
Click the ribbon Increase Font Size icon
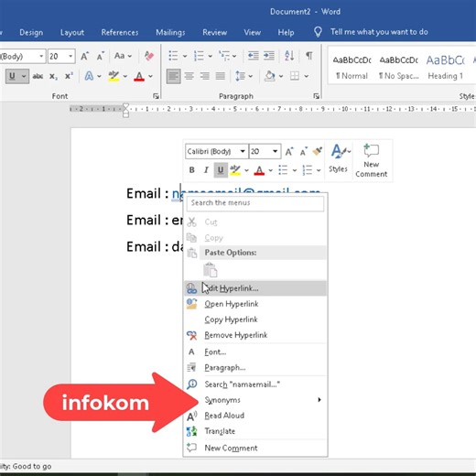[x=84, y=56]
